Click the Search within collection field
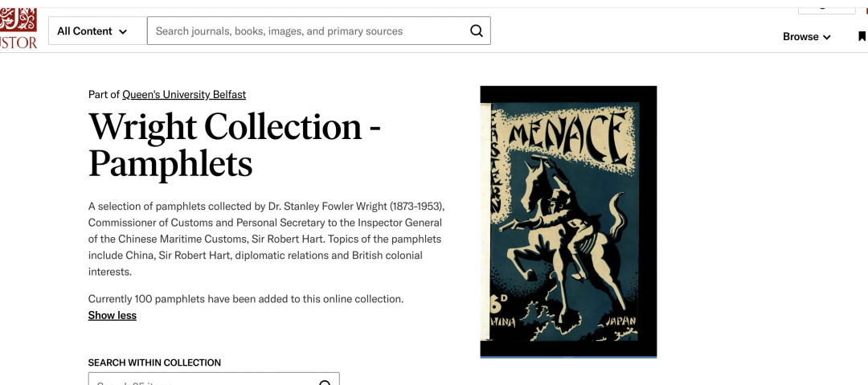This screenshot has width=868, height=385. coord(201,381)
